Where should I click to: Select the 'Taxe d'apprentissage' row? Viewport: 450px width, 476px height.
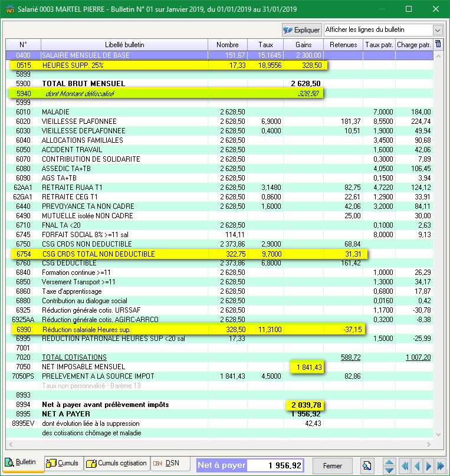coord(219,291)
